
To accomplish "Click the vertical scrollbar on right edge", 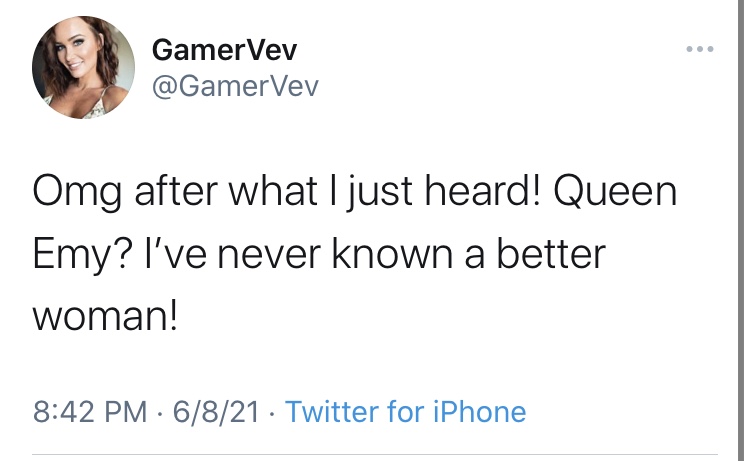I will coord(740,230).
